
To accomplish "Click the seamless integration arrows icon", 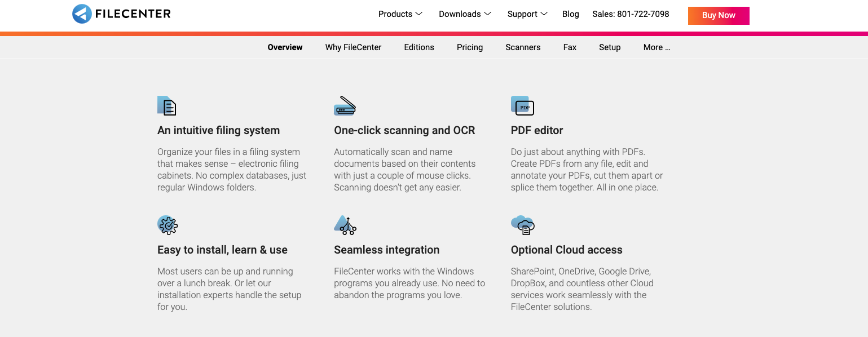I will tap(345, 225).
